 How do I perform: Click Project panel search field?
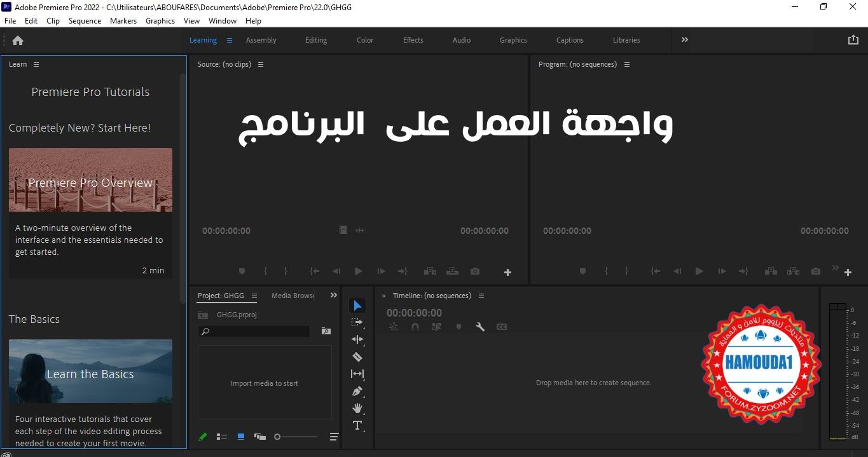[254, 331]
